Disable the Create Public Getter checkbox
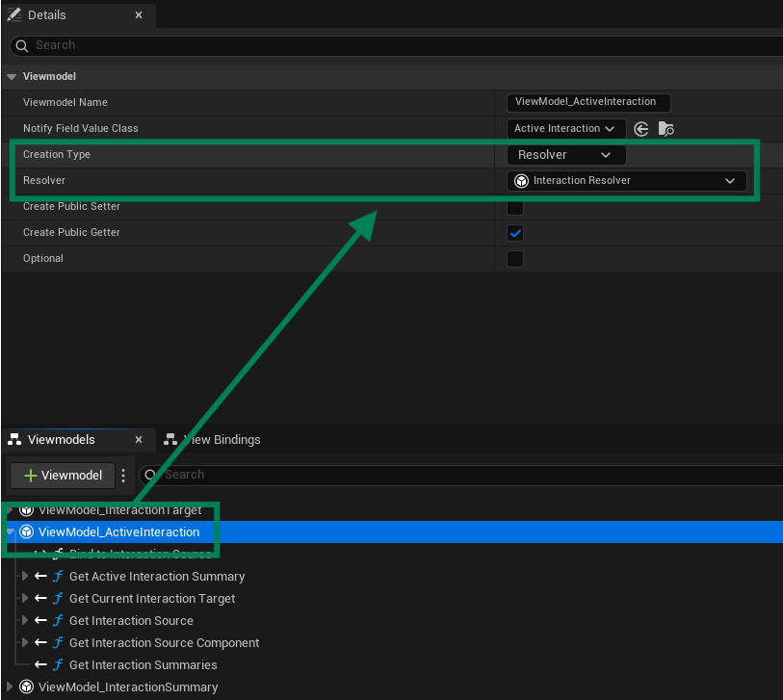The width and height of the screenshot is (783, 700). [x=515, y=232]
